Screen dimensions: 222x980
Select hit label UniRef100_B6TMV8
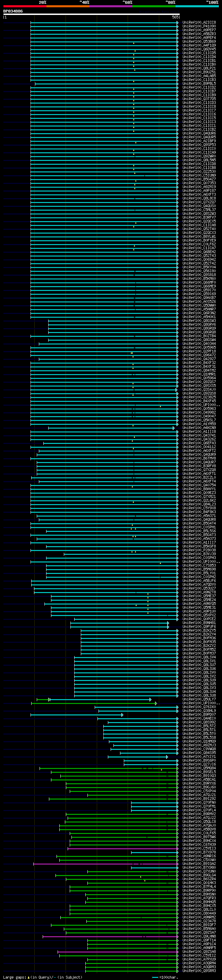coord(199,459)
